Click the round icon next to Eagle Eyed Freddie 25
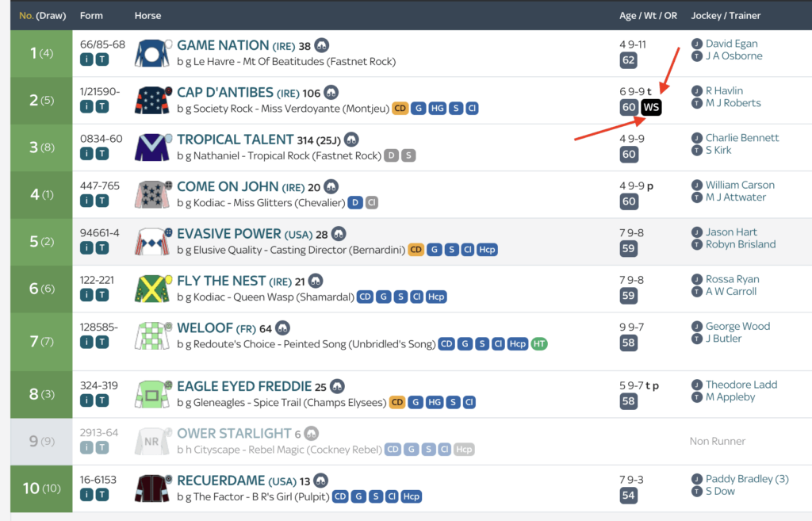The height and width of the screenshot is (521, 812). click(x=337, y=386)
